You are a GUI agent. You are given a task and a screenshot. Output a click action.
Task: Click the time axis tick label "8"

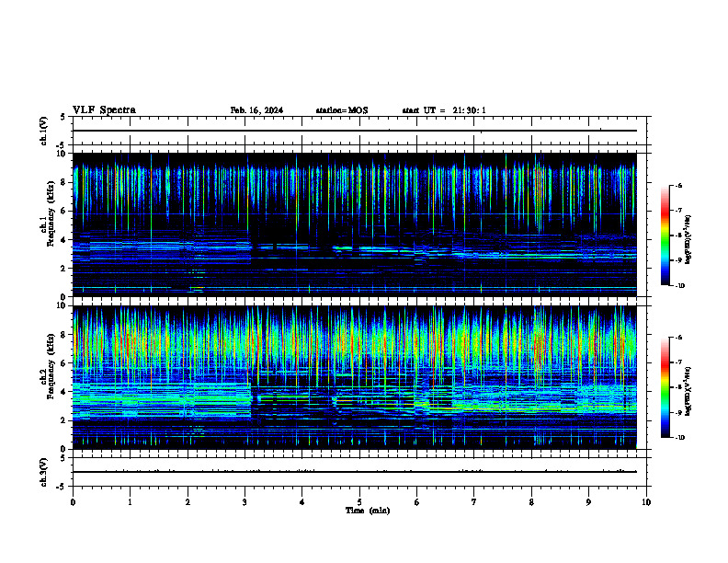(x=531, y=502)
